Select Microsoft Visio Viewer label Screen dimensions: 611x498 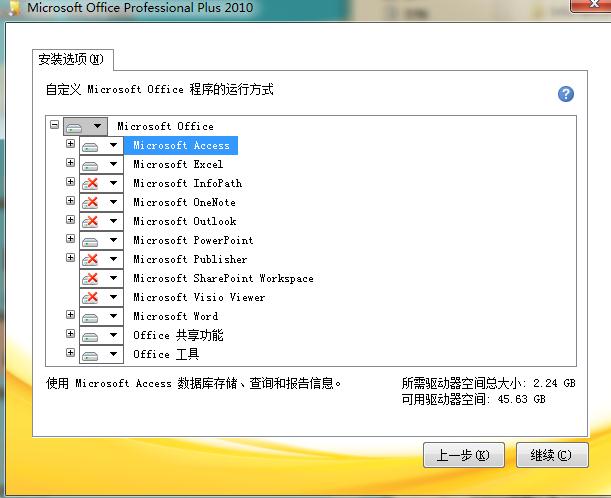click(x=199, y=298)
